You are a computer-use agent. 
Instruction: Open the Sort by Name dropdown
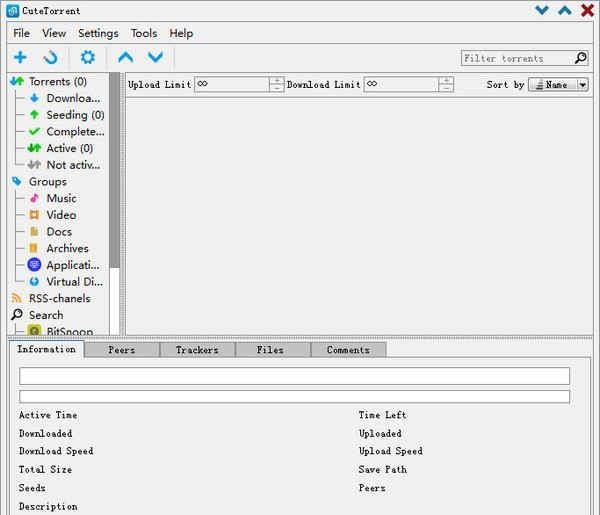[x=558, y=85]
